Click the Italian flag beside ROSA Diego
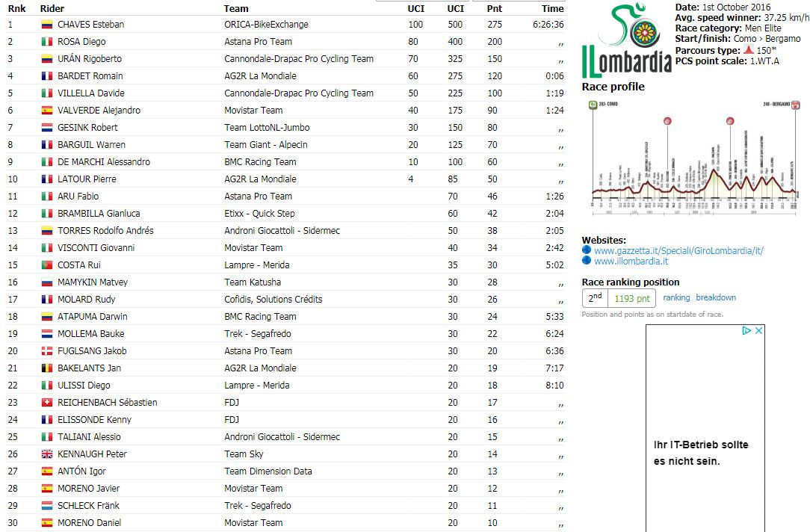Screen dimensions: 810x532 tap(47, 41)
